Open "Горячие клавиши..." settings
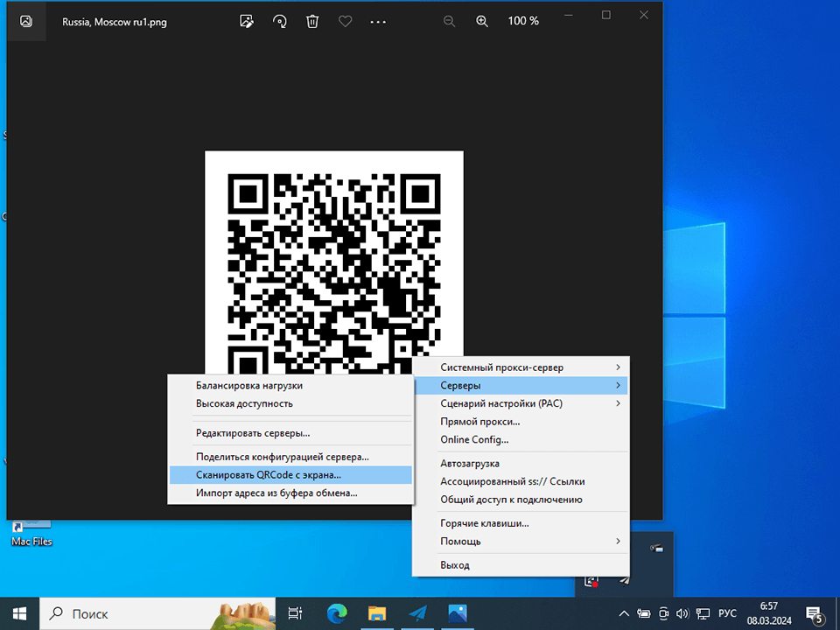Viewport: 840px width, 630px height. coord(521,523)
